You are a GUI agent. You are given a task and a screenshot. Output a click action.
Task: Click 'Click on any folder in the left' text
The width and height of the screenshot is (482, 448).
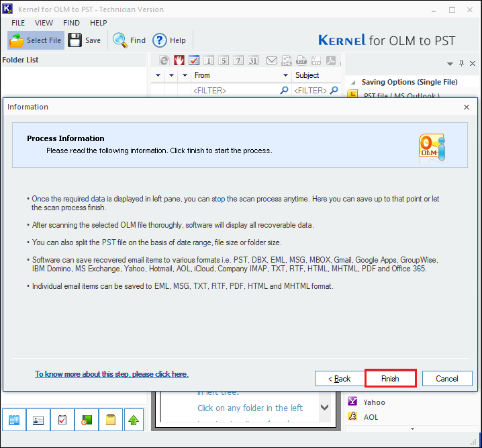[250, 408]
